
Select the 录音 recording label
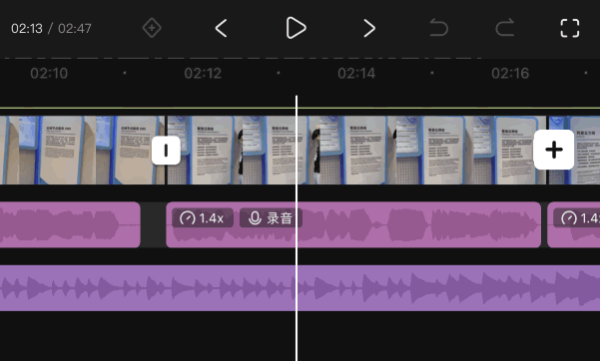coord(271,218)
